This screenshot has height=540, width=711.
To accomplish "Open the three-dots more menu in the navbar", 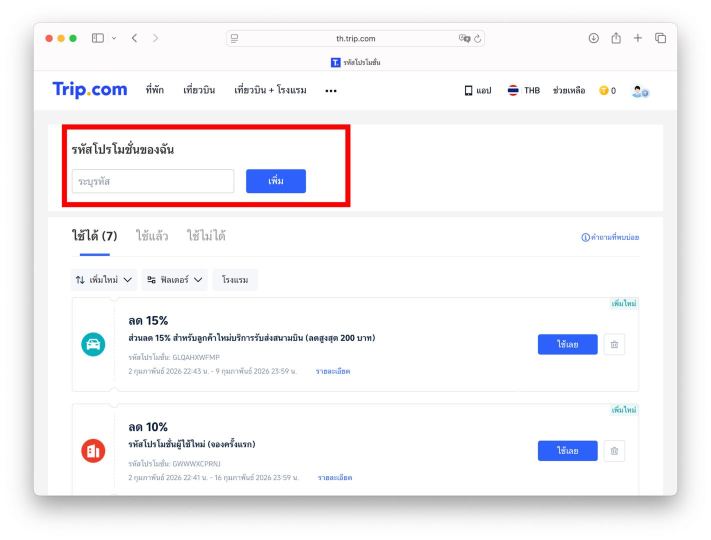I will tap(331, 91).
